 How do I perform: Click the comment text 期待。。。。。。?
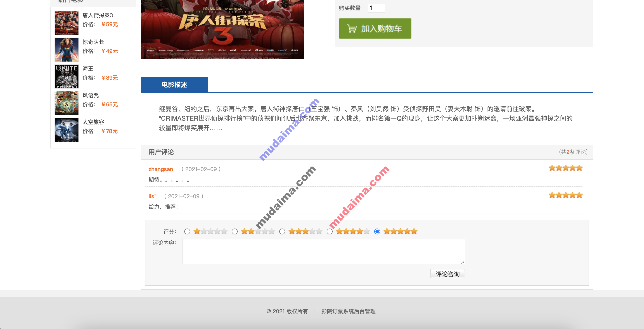click(169, 180)
